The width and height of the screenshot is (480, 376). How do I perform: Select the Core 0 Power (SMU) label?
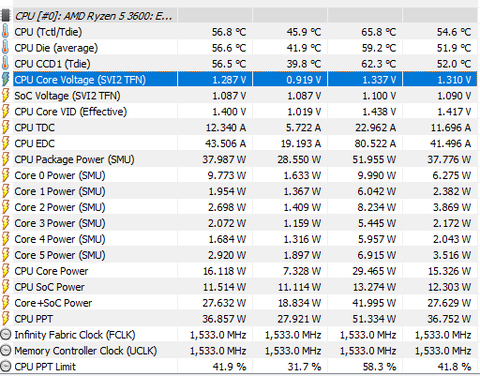coord(60,176)
